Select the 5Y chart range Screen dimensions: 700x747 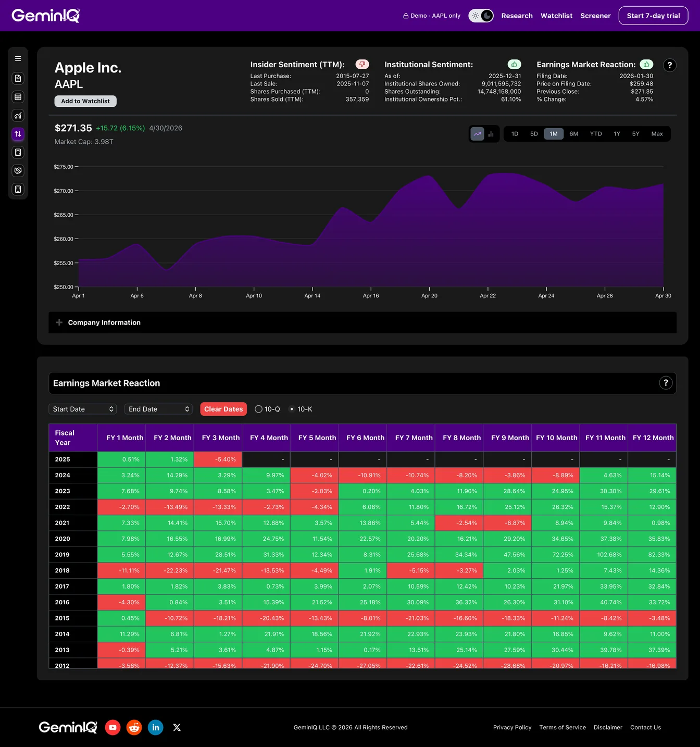click(636, 134)
